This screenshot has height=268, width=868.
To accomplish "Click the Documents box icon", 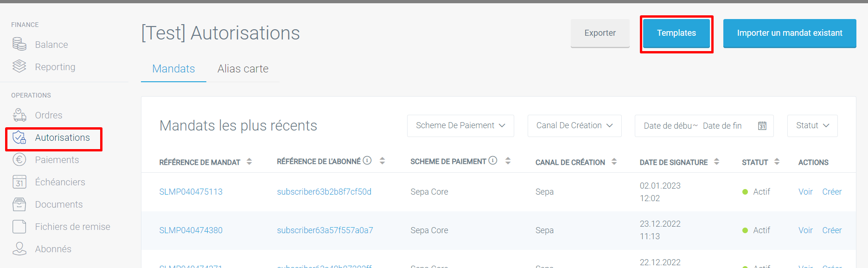I will coord(19,204).
